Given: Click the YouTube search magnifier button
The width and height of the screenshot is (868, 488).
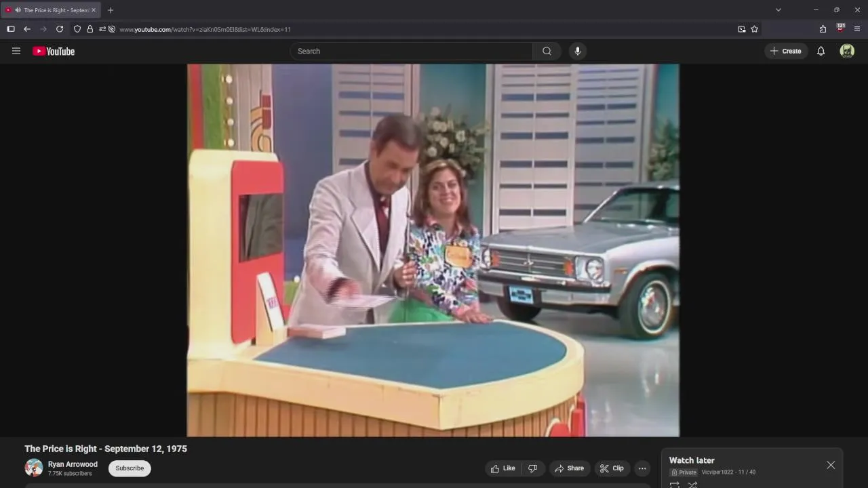Looking at the screenshot, I should [x=547, y=51].
